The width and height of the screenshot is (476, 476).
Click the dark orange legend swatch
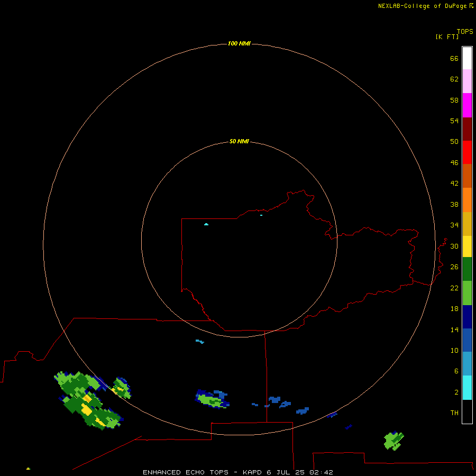click(x=467, y=176)
